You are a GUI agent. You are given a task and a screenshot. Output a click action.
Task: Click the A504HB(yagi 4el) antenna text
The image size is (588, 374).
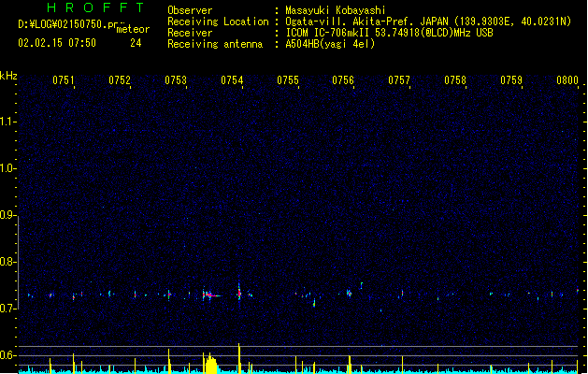[x=330, y=44]
